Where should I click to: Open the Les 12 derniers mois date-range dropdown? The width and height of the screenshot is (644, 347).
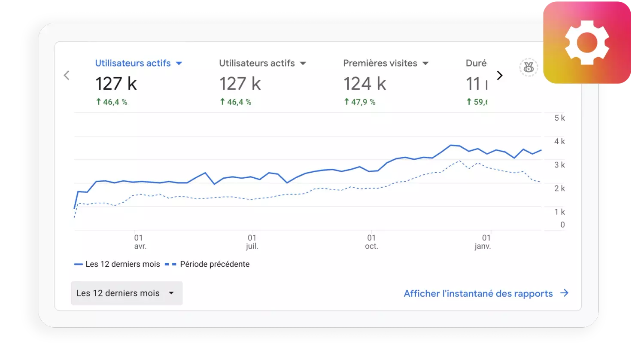coord(127,293)
